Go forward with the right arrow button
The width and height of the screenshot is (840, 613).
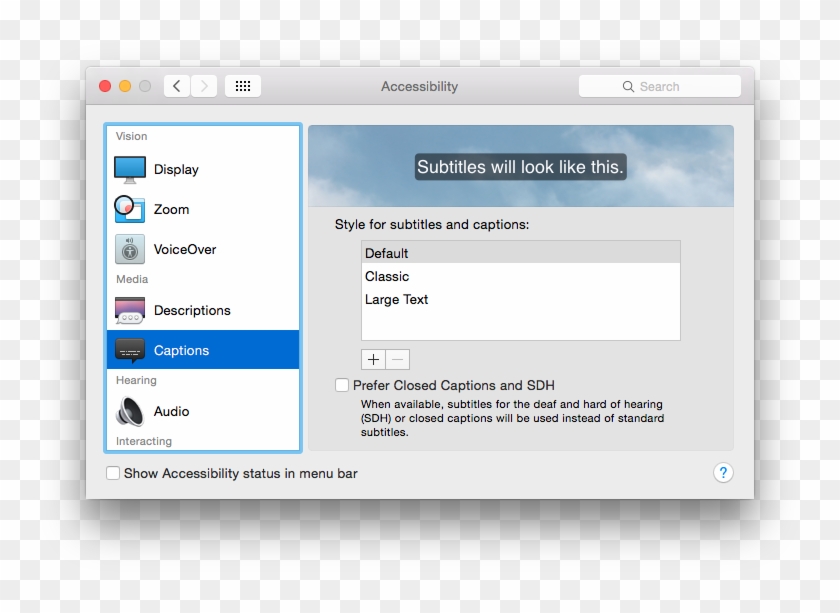pyautogui.click(x=204, y=86)
